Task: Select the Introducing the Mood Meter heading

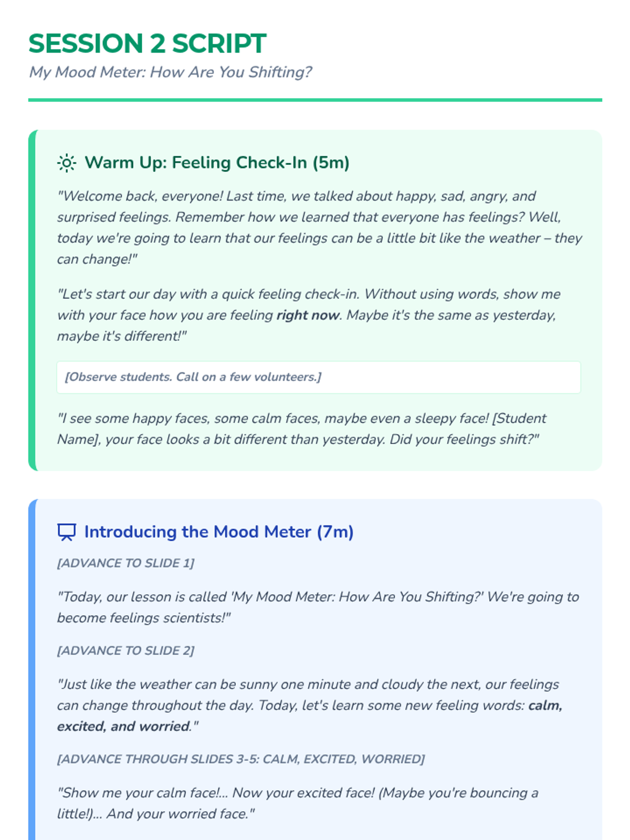Action: (219, 532)
